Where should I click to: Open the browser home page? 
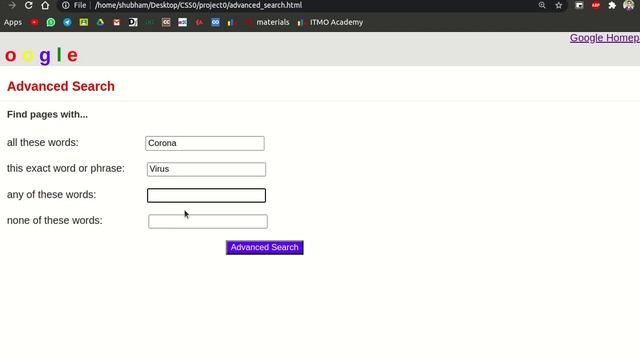45,5
